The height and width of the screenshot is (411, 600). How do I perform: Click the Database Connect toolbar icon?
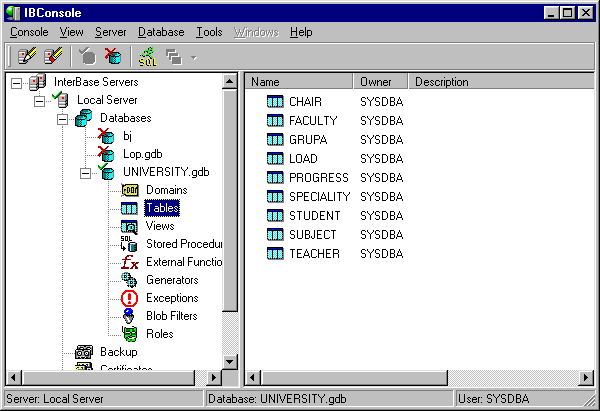pos(88,56)
